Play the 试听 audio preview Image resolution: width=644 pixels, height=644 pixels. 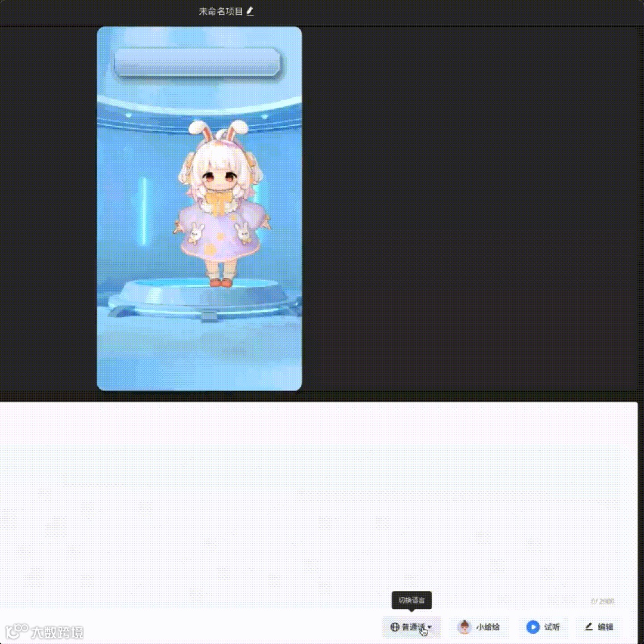(x=543, y=627)
